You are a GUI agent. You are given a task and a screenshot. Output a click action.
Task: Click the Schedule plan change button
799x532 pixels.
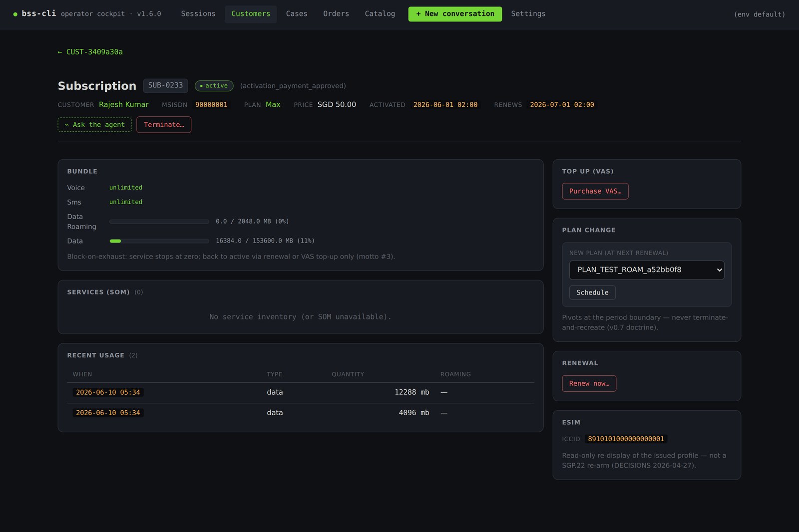point(592,292)
